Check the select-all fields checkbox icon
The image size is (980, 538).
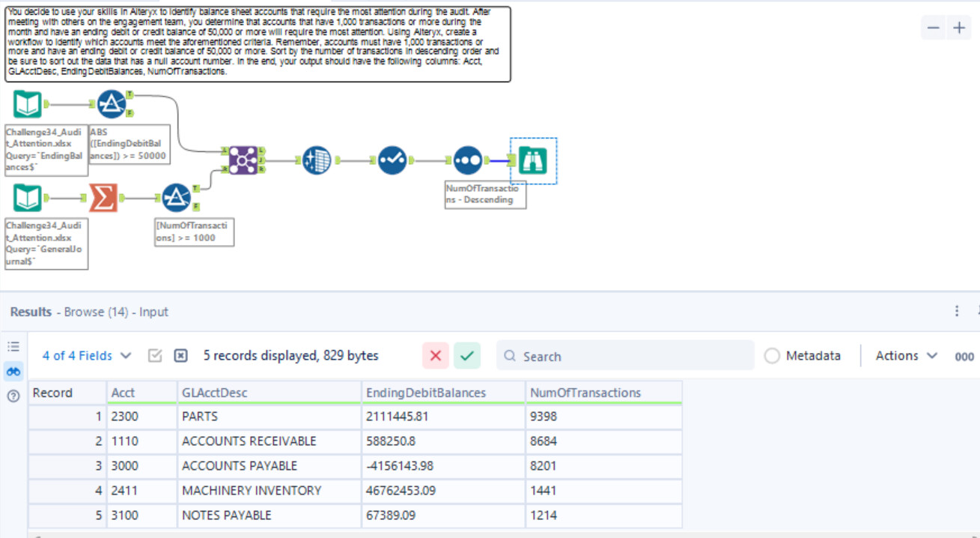155,356
